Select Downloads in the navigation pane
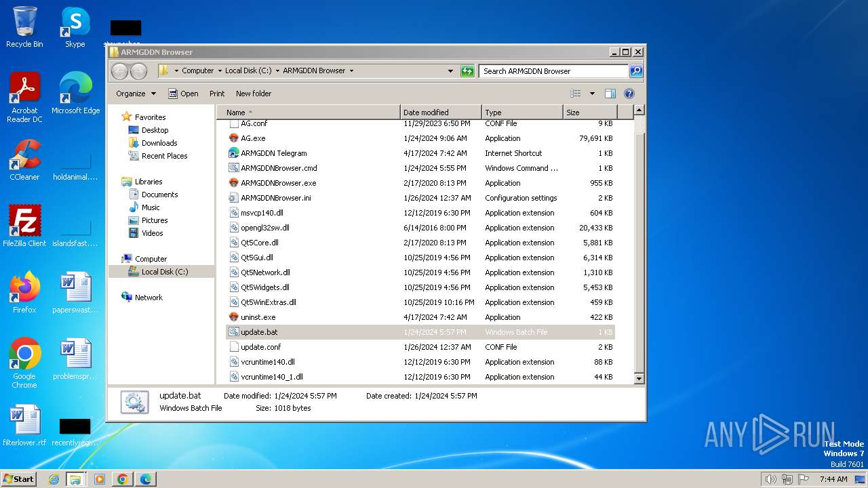 point(159,143)
